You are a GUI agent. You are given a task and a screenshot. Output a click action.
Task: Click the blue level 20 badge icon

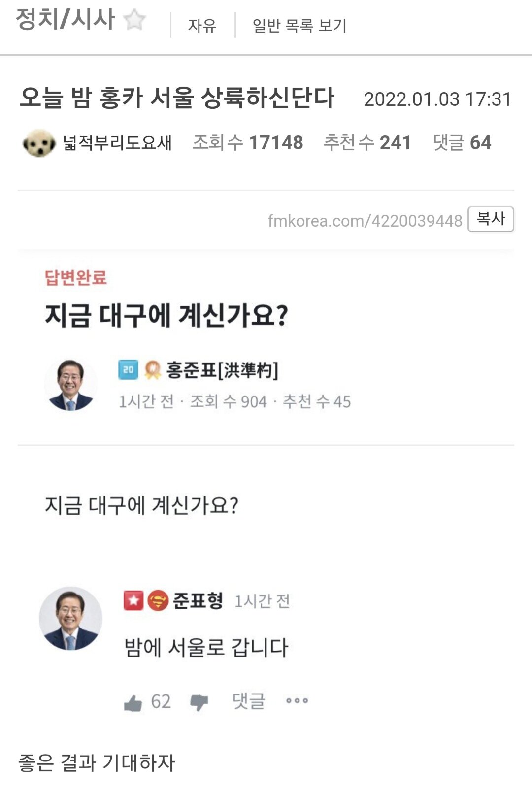point(128,370)
